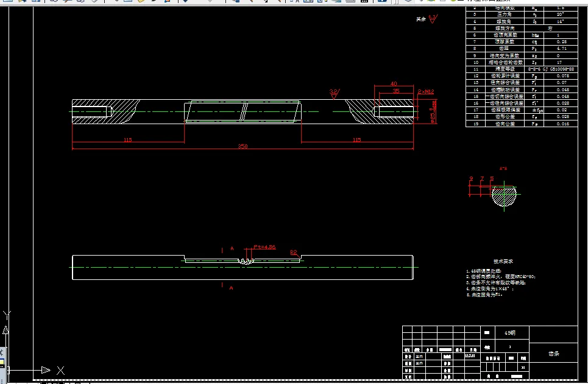588x384 pixels.
Task: Select the 0.075 value in row 12
Action: (562, 75)
